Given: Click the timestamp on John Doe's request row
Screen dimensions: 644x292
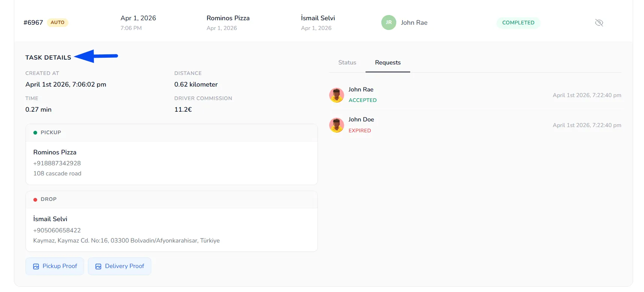Looking at the screenshot, I should (587, 125).
